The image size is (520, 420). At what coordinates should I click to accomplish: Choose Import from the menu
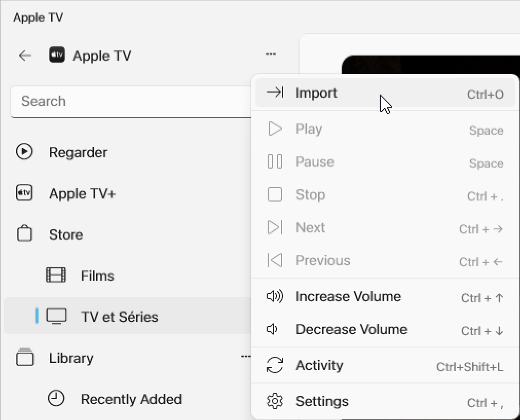tap(385, 93)
